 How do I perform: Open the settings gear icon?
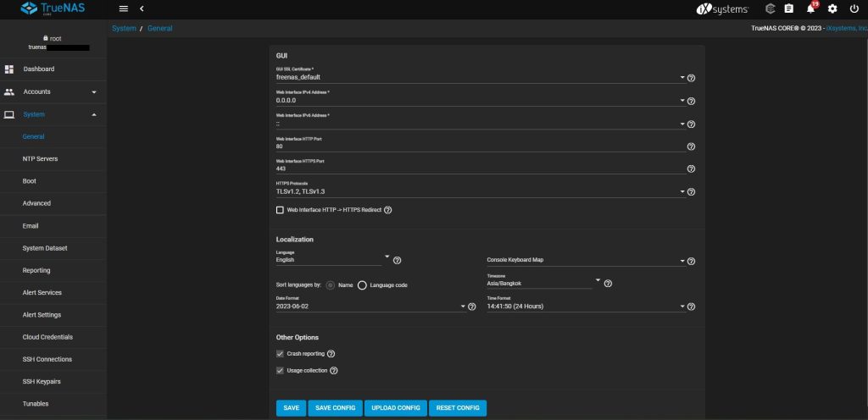click(832, 8)
